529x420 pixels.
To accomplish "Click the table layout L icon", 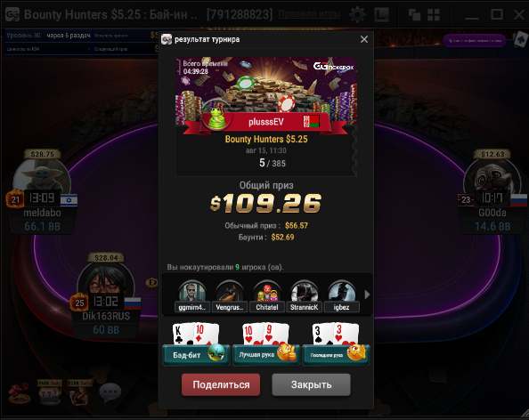I will pyautogui.click(x=382, y=15).
